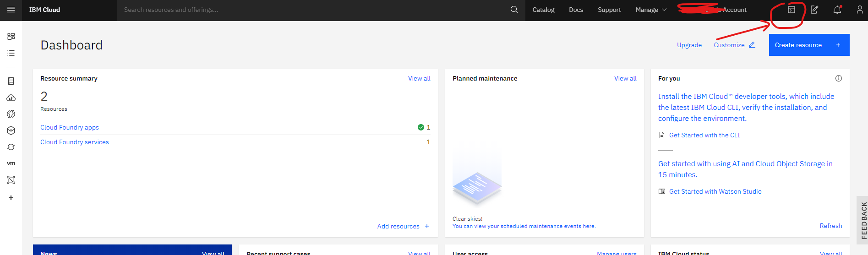The width and height of the screenshot is (868, 255).
Task: Click the plus icon in sidebar
Action: pos(11,198)
